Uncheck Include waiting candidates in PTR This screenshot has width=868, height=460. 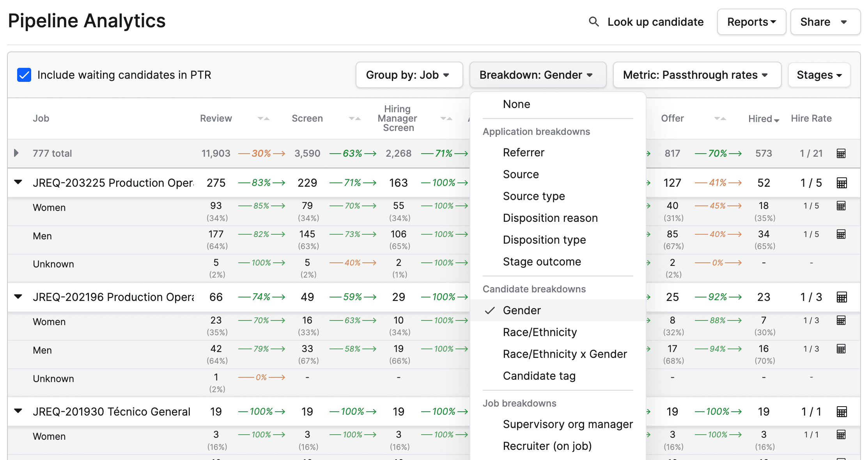(24, 75)
